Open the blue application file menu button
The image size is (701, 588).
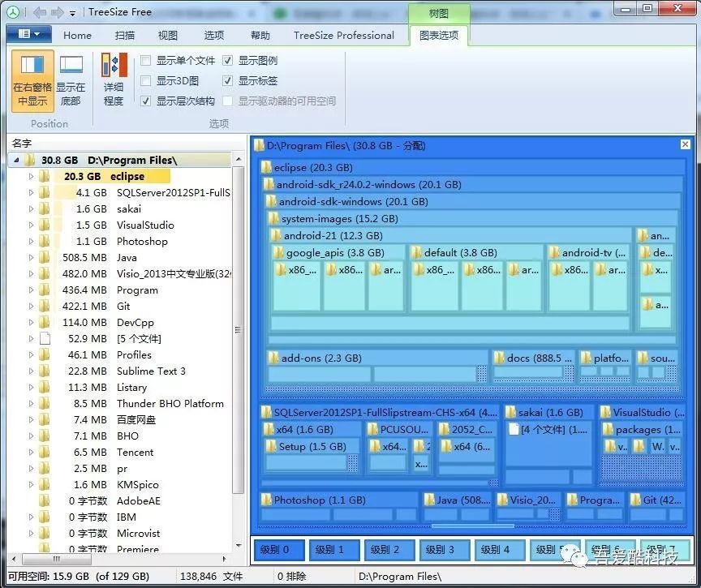(x=29, y=34)
